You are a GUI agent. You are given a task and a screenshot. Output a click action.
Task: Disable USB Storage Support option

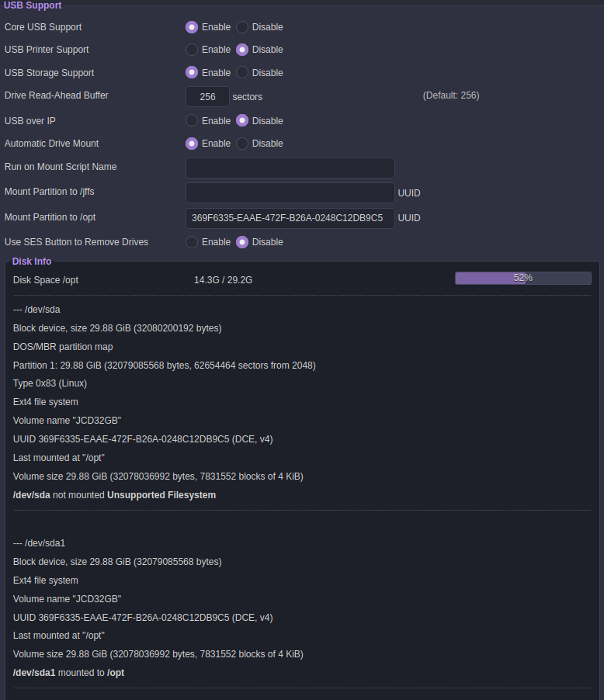pyautogui.click(x=242, y=72)
